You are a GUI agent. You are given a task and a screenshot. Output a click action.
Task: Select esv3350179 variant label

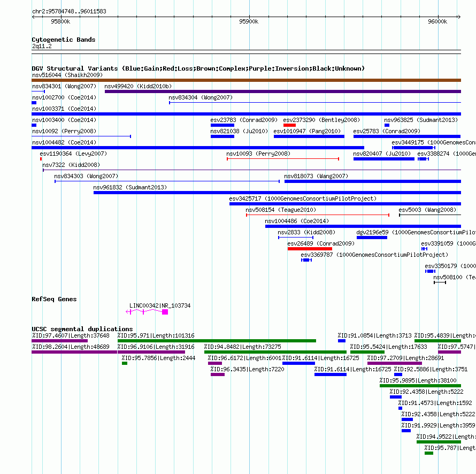tap(450, 266)
